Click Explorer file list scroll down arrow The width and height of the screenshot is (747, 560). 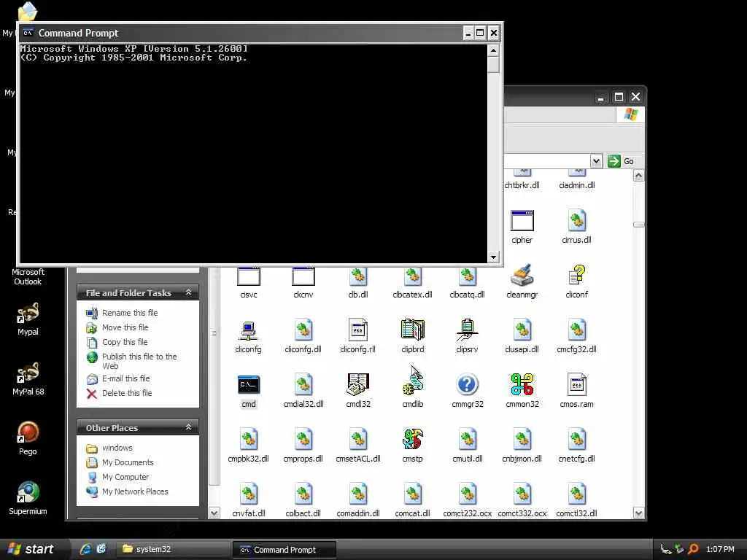coord(638,513)
